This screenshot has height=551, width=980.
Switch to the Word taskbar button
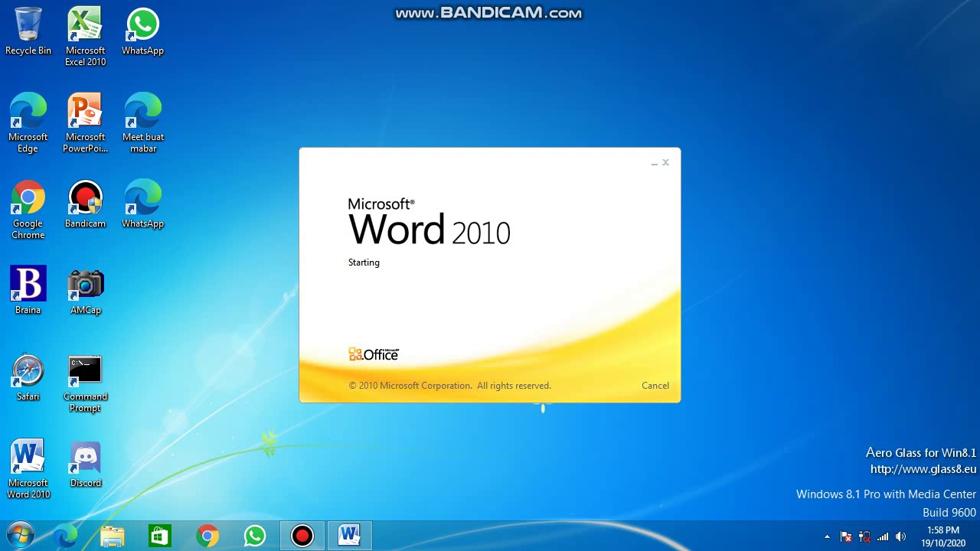(x=349, y=536)
